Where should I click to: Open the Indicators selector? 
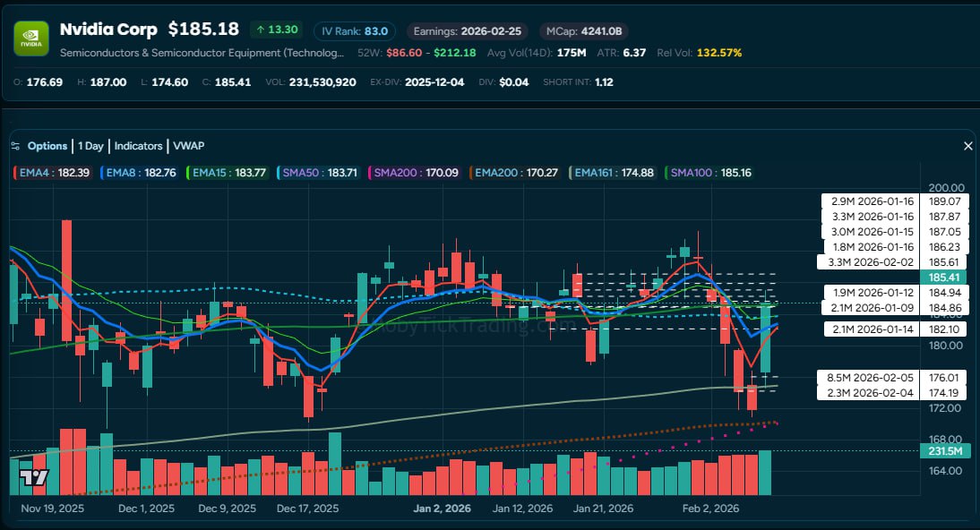pyautogui.click(x=138, y=145)
